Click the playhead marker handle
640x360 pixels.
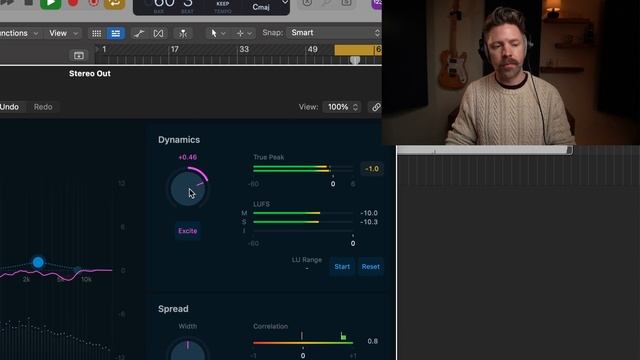(x=355, y=60)
